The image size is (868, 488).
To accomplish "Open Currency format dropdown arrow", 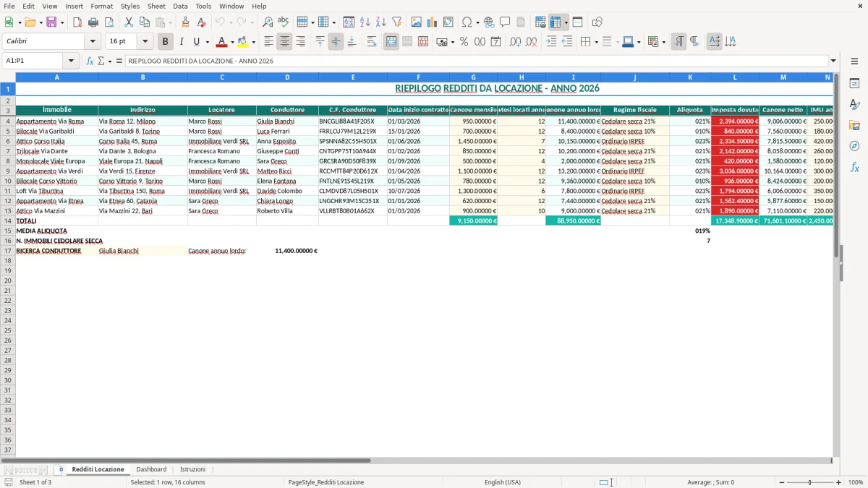I will [452, 42].
